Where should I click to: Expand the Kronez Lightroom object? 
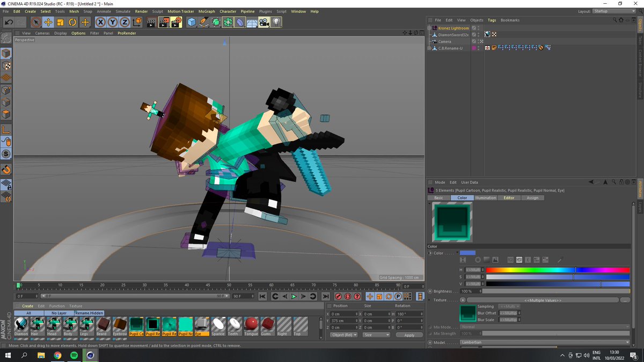point(429,28)
